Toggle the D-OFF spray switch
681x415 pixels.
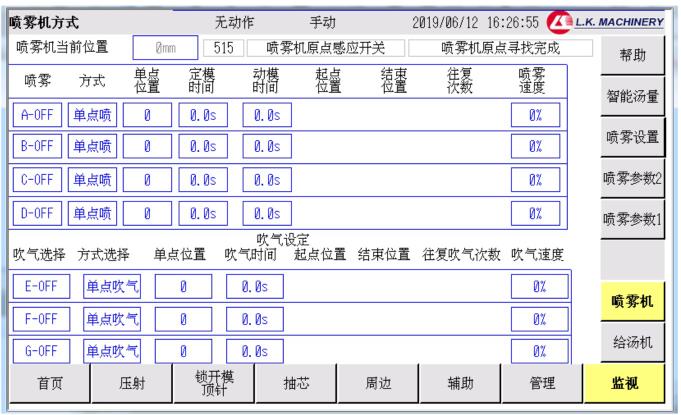point(37,213)
